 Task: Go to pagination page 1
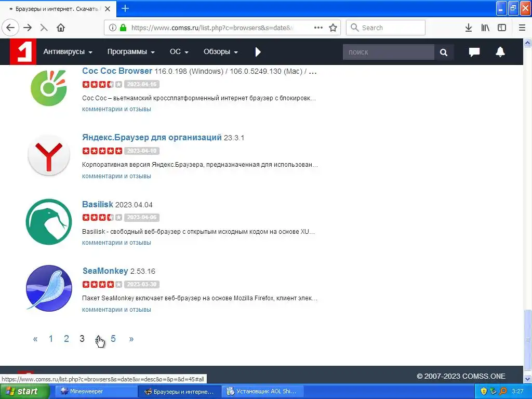[x=50, y=339]
